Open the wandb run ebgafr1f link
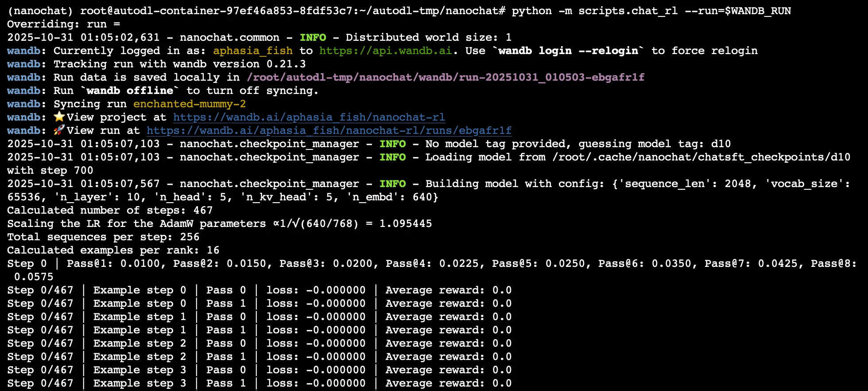 (x=329, y=131)
